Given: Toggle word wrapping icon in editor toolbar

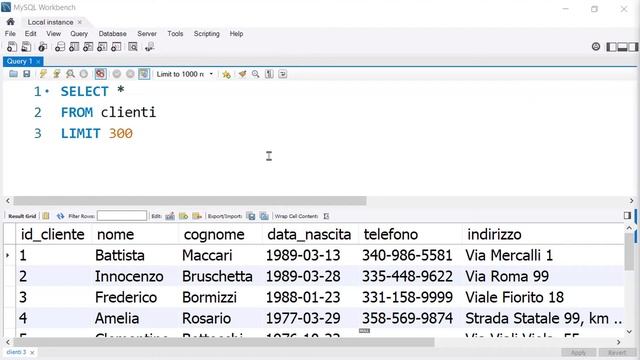Looking at the screenshot, I should (283, 74).
